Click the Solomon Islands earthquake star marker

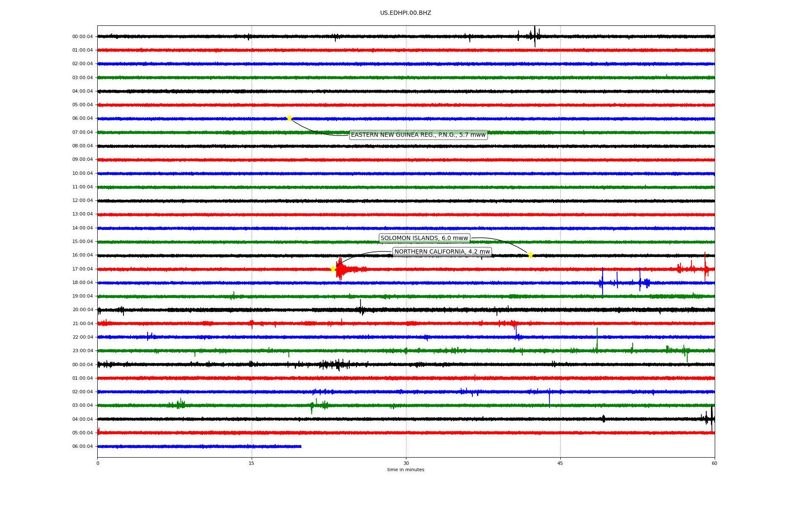tap(530, 255)
